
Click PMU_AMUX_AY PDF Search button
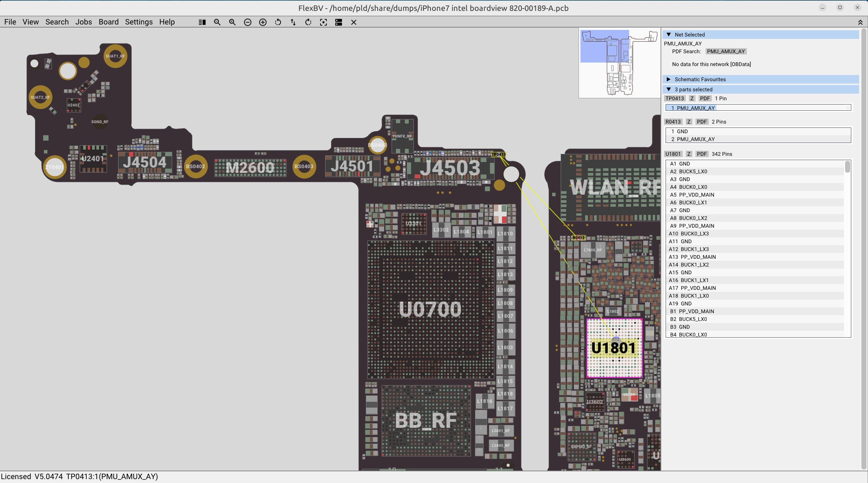click(x=726, y=51)
